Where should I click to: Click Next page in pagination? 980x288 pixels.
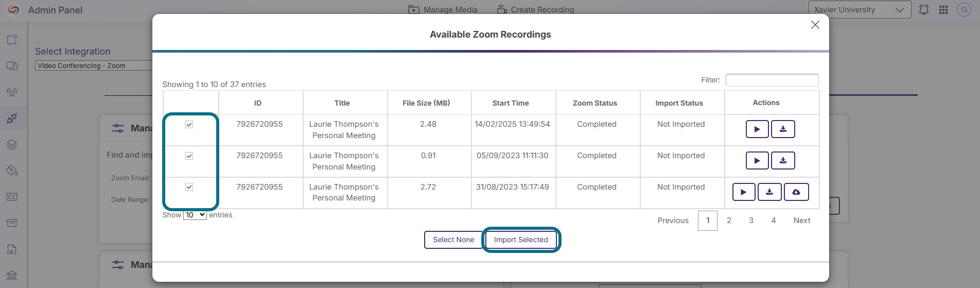coord(802,221)
